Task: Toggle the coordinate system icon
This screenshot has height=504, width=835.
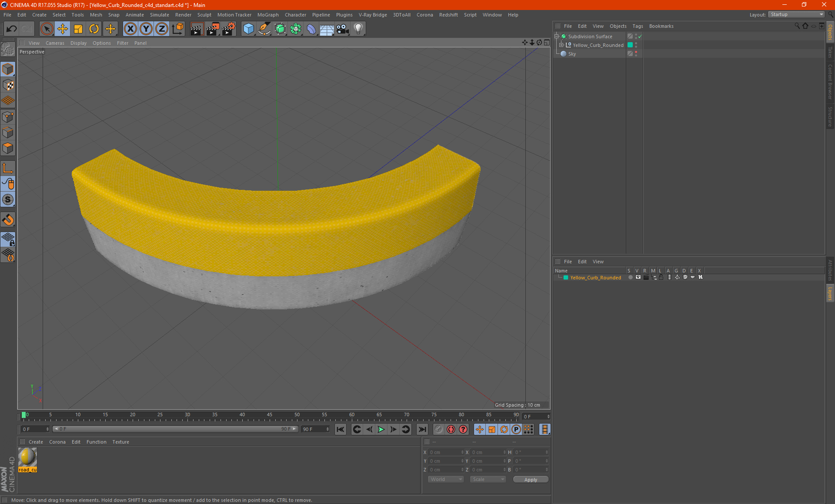Action: pos(178,29)
